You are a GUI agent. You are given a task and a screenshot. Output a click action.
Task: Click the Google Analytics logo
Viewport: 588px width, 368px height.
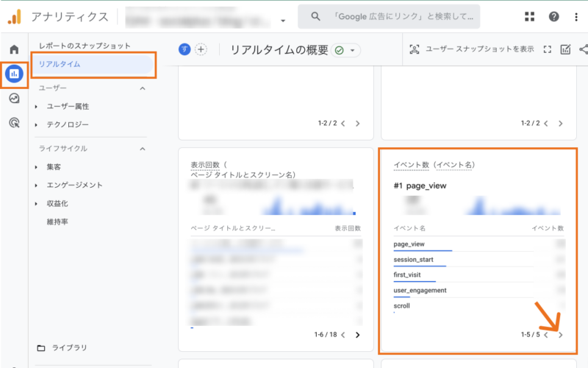point(15,16)
